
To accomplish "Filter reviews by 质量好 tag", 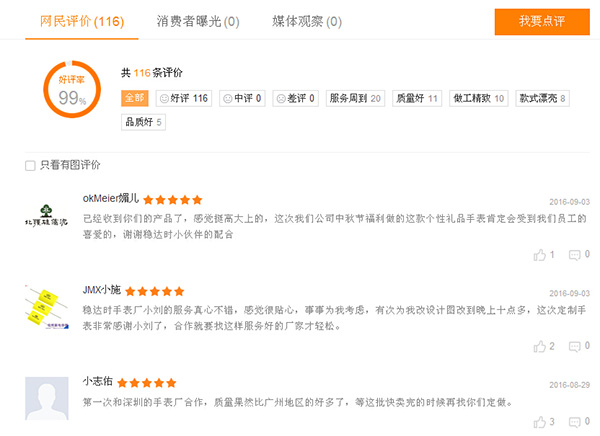I will click(x=418, y=98).
